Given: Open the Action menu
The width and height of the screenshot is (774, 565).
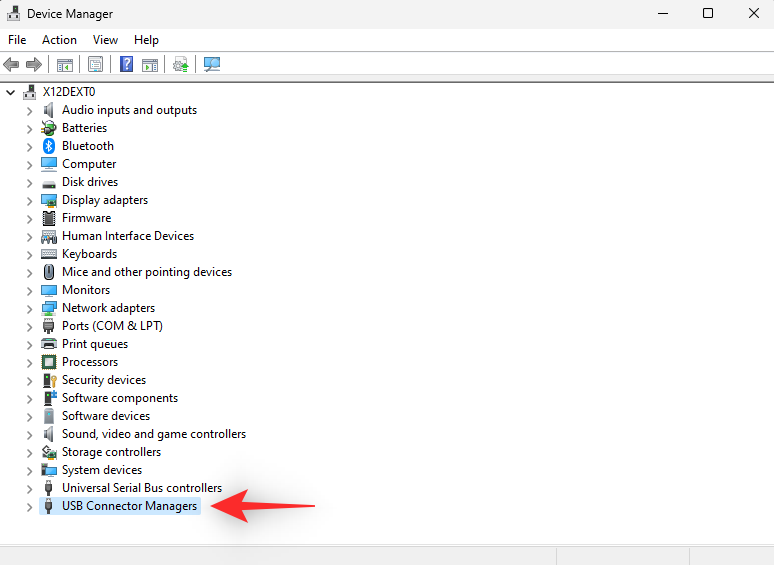Looking at the screenshot, I should [59, 40].
